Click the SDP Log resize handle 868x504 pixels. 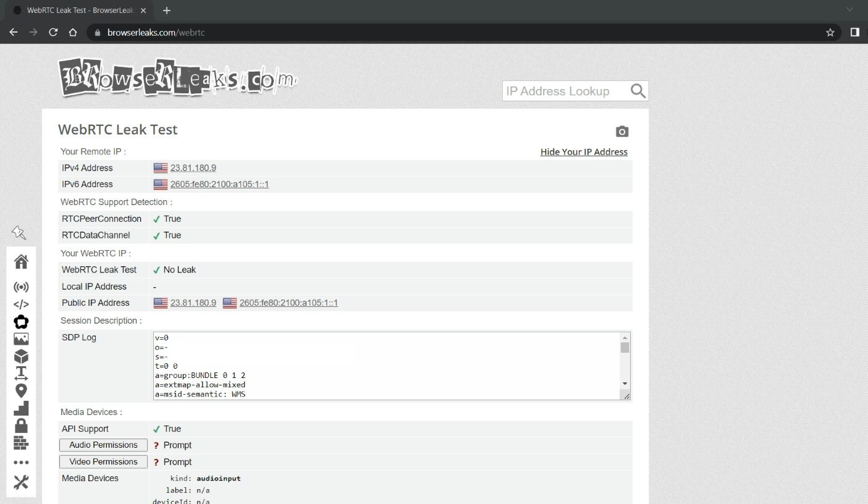pos(626,396)
